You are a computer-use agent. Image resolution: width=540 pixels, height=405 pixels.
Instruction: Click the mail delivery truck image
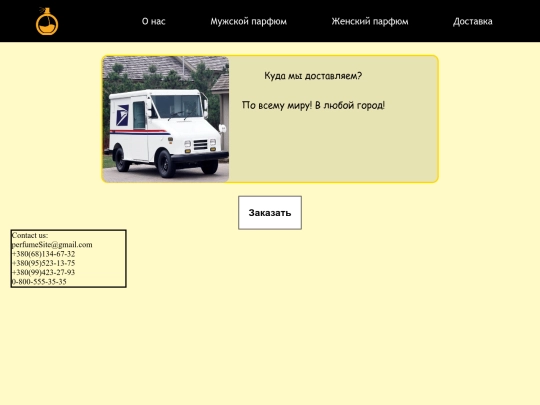(166, 119)
